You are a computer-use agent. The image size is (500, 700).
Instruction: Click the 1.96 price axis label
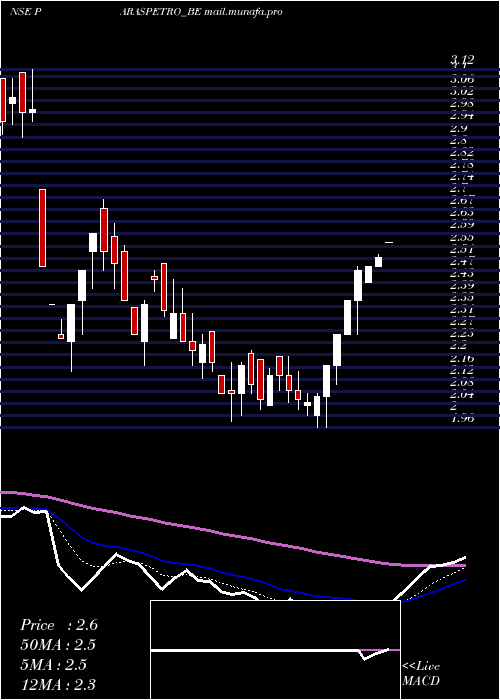(462, 419)
